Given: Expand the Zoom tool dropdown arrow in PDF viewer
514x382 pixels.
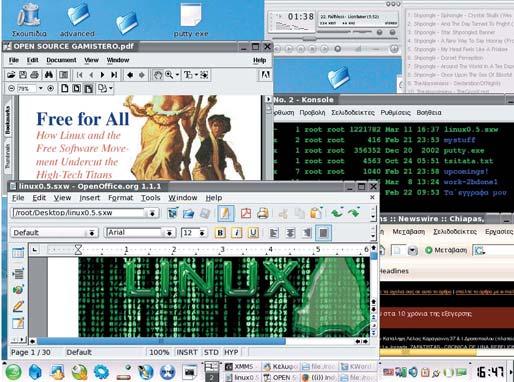Looking at the screenshot, I should pyautogui.click(x=177, y=75).
